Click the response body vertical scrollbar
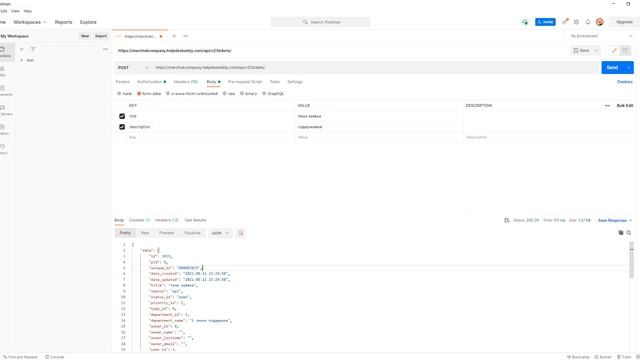640x360 pixels. pos(631,261)
